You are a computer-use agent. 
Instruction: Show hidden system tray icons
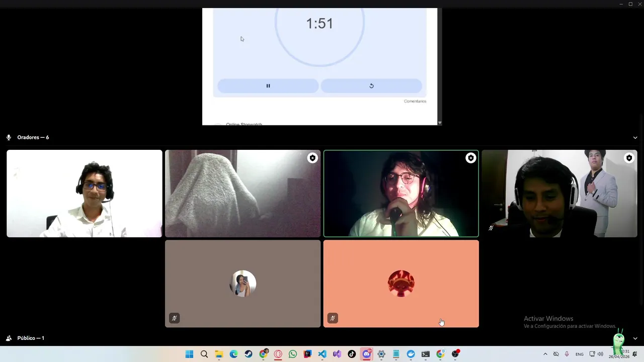point(545,354)
